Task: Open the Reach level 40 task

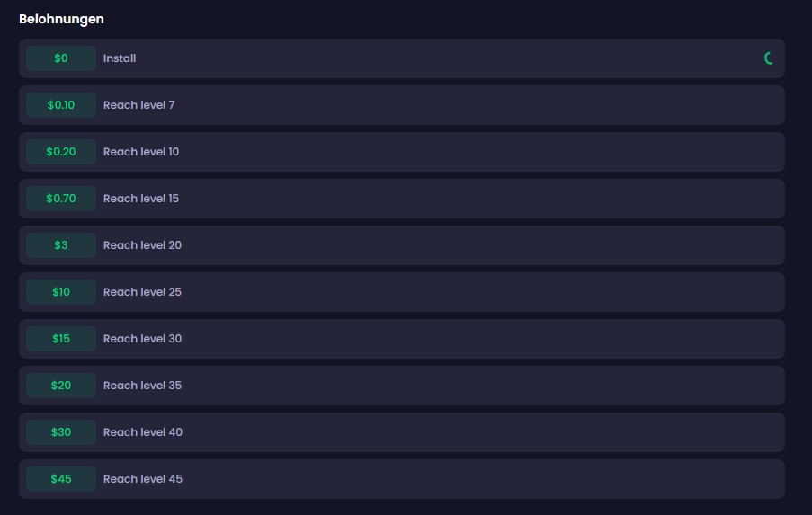Action: coord(402,432)
